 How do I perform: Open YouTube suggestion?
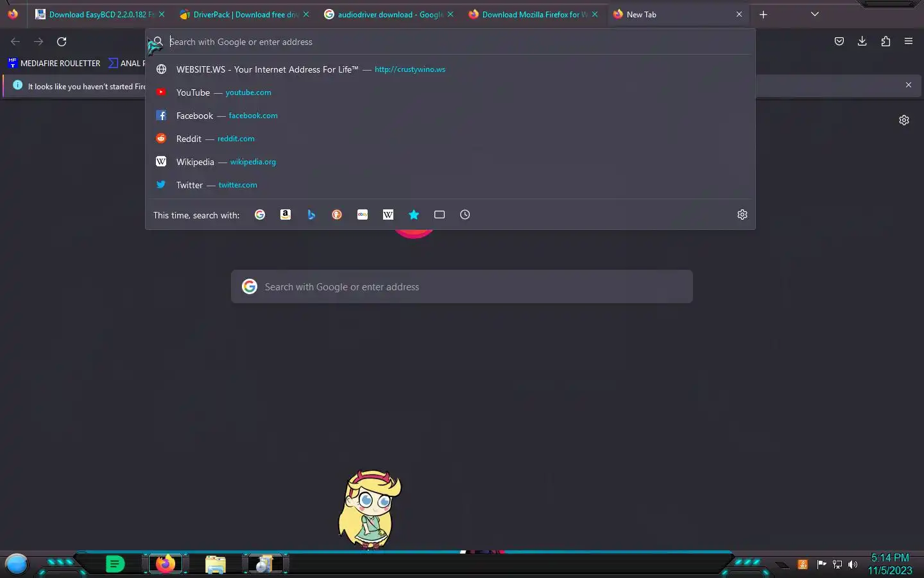tap(450, 92)
